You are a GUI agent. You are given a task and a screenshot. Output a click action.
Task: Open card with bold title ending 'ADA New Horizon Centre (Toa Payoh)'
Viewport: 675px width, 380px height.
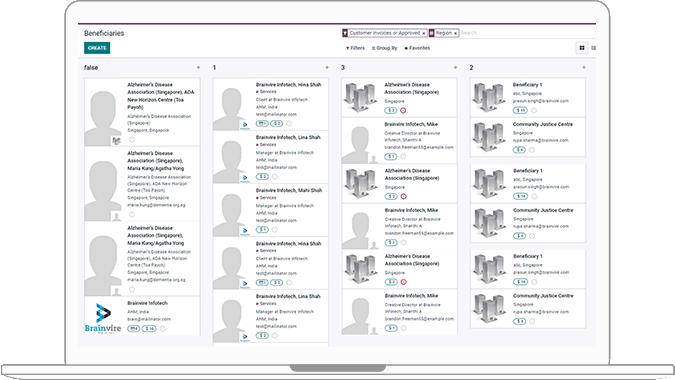tap(142, 112)
